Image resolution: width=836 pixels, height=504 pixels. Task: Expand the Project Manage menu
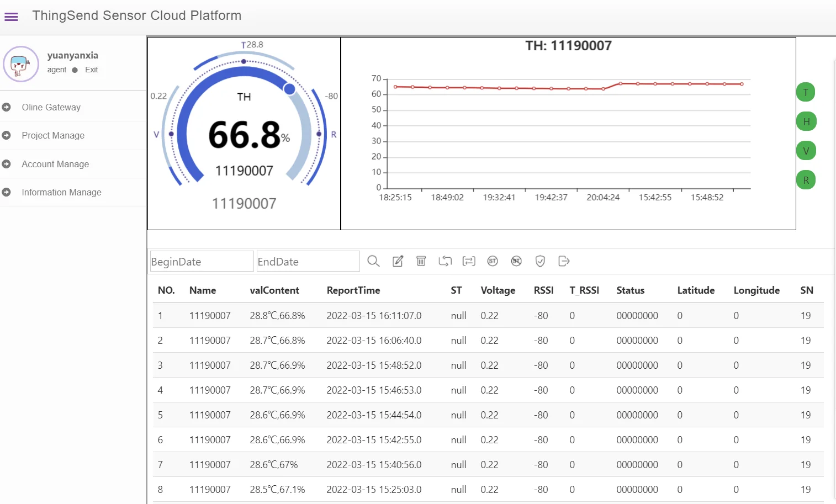click(53, 135)
